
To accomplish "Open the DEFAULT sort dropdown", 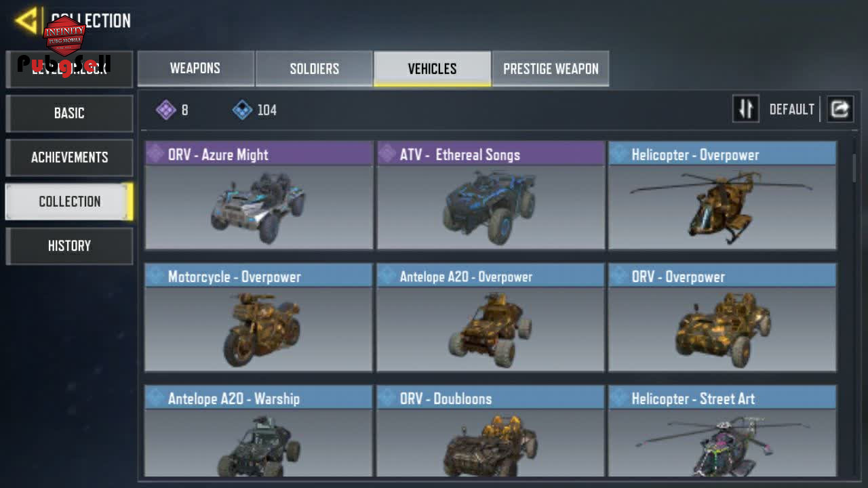I will click(x=791, y=109).
